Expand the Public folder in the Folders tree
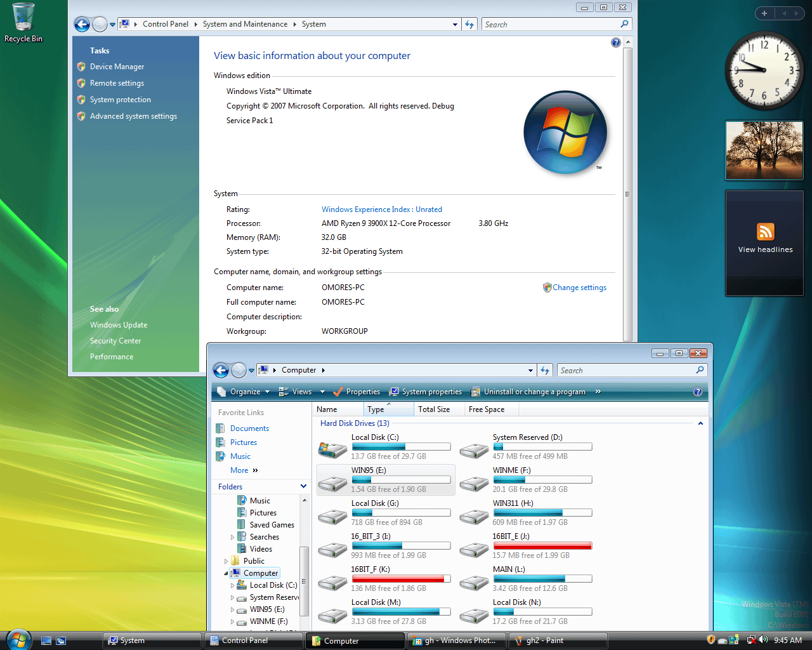The height and width of the screenshot is (650, 812). [226, 560]
